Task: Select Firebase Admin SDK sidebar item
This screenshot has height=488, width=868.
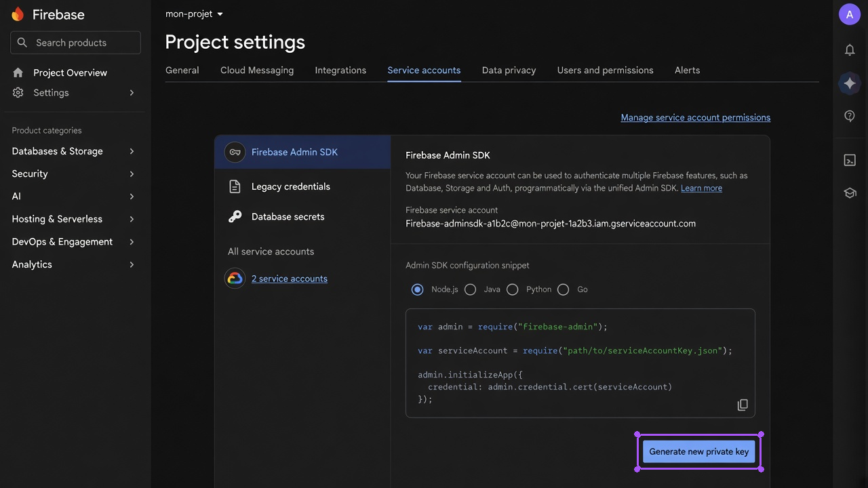Action: point(302,152)
